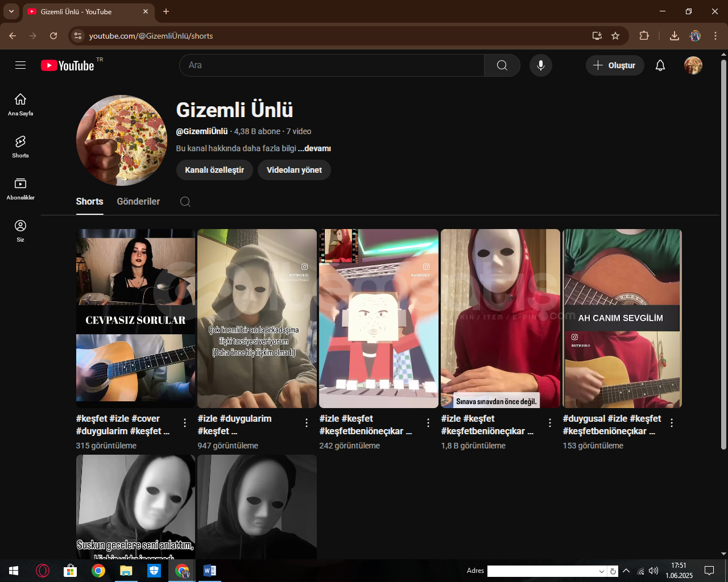Open CEVPASIZ SORULAR short thumbnail
This screenshot has width=728, height=582.
coord(135,318)
